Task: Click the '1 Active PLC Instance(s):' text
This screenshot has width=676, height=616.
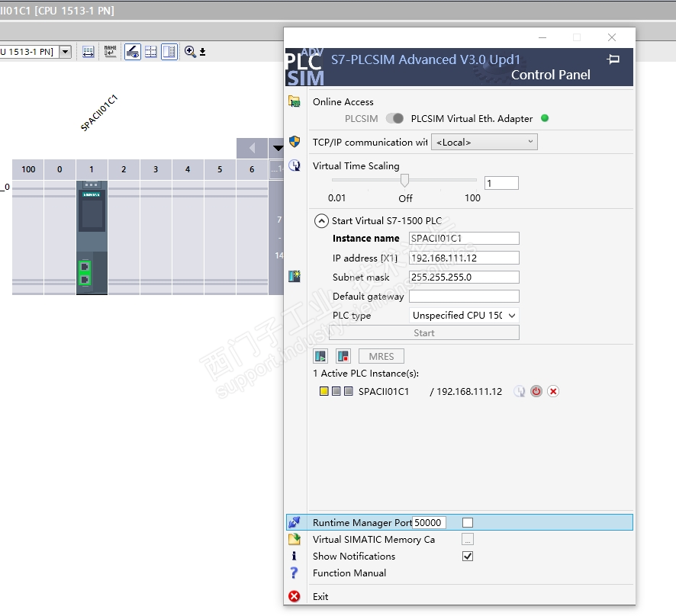Action: coord(366,374)
